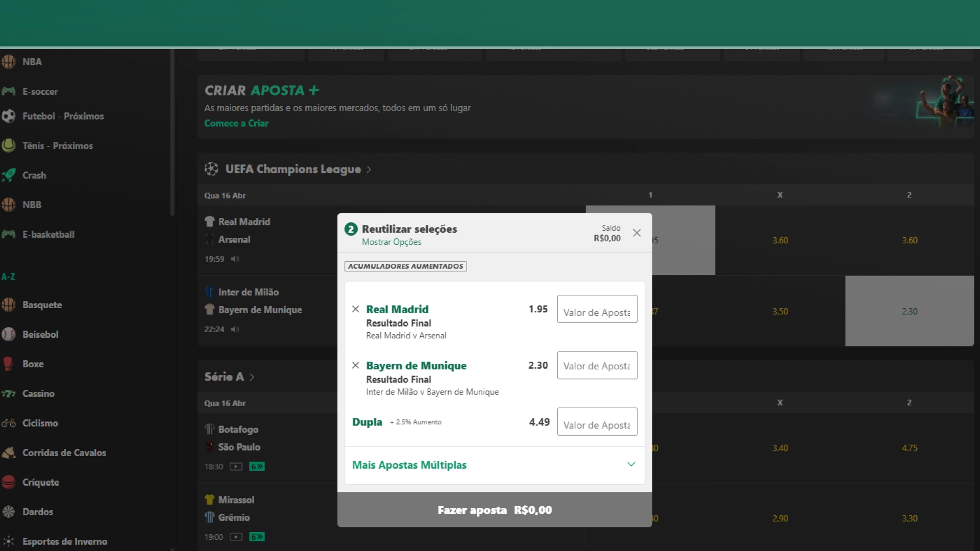Image resolution: width=980 pixels, height=551 pixels.
Task: Click Mostrar Opções in bet slip
Action: point(391,242)
